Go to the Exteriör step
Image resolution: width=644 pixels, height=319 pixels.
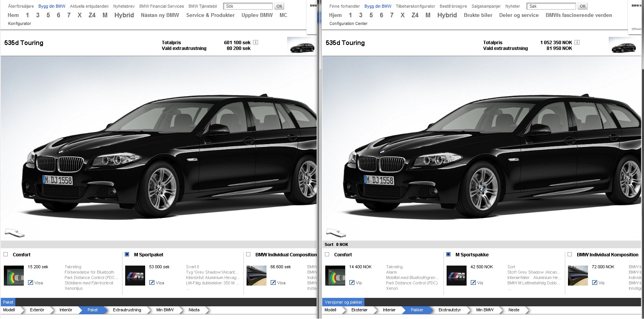(x=37, y=310)
